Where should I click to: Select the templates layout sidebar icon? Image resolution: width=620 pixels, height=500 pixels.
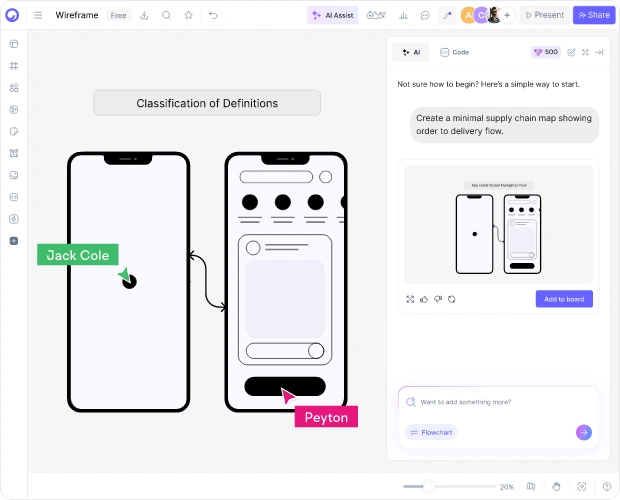click(x=14, y=44)
